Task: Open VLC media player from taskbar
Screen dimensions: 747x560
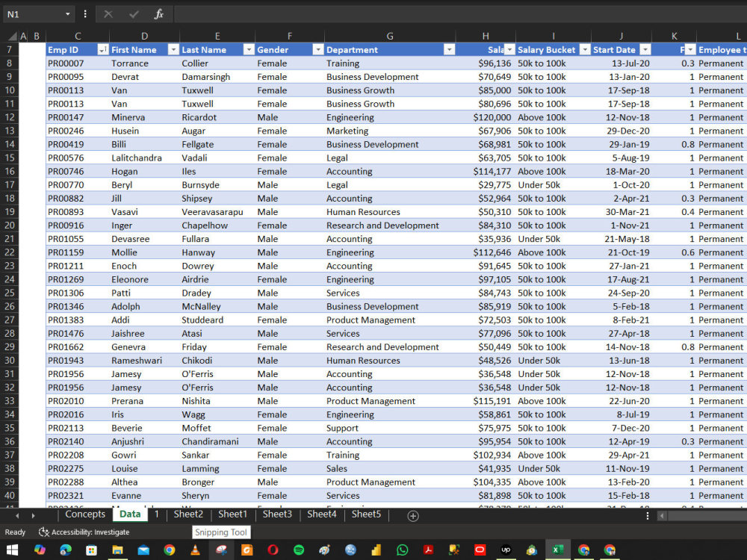Action: 195,550
